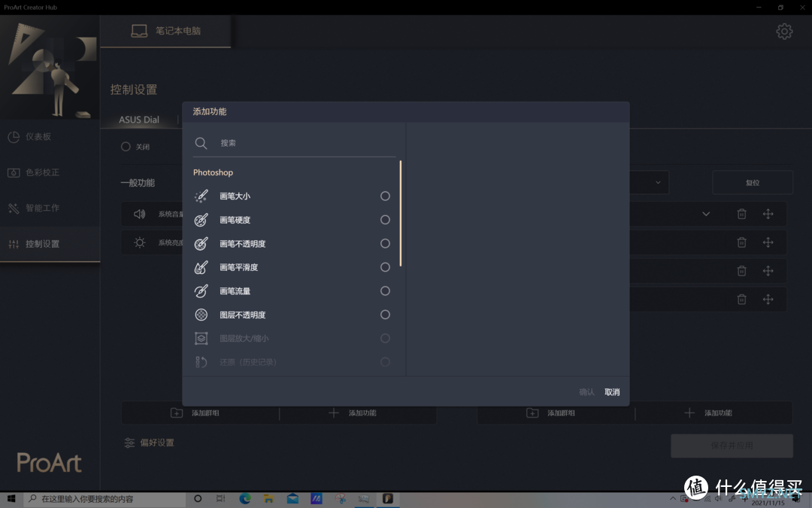Select the 图层不透明度 radio button

pyautogui.click(x=385, y=315)
